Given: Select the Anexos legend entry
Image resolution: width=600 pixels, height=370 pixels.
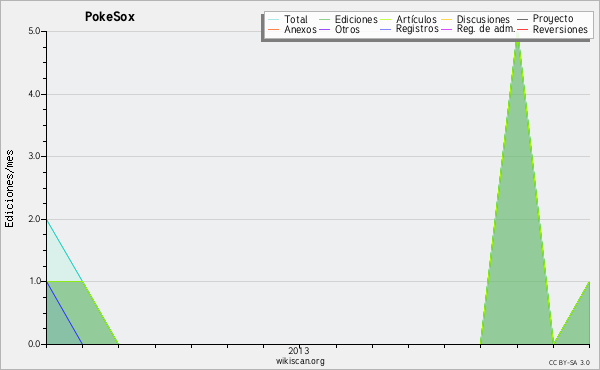Looking at the screenshot, I should coord(293,29).
